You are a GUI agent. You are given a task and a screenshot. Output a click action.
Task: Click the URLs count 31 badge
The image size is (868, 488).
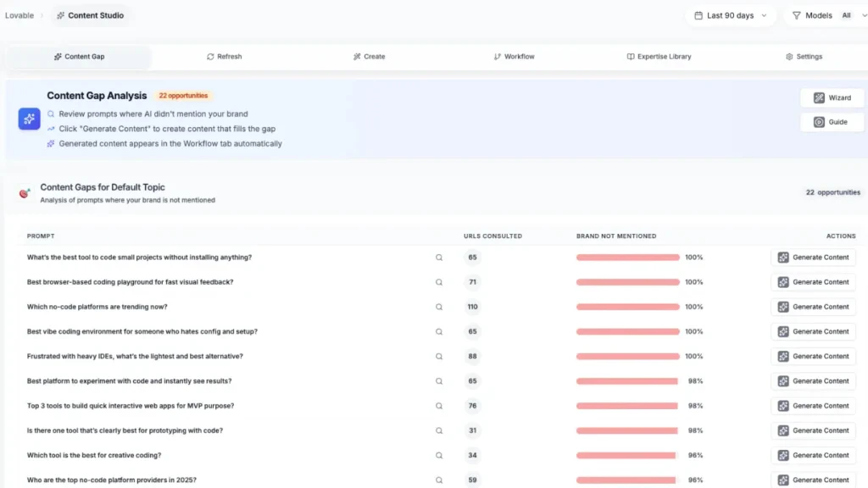click(x=472, y=430)
